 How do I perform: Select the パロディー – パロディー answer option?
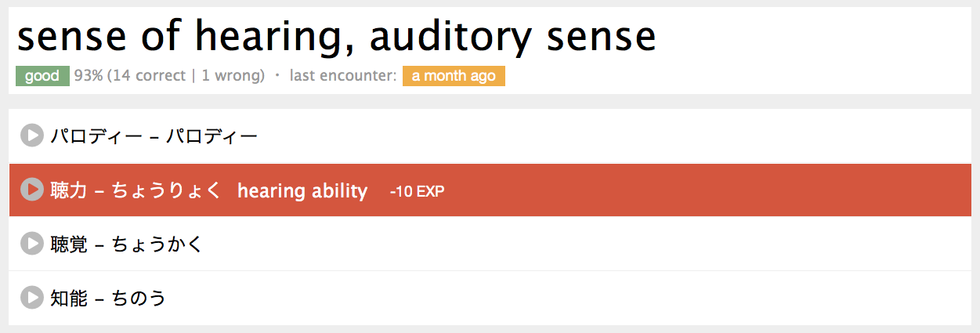(154, 136)
